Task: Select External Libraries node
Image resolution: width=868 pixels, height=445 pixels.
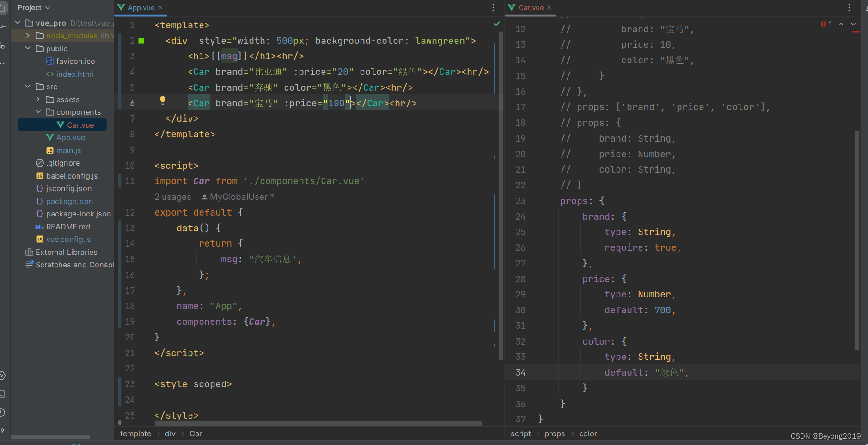Action: pos(61,252)
